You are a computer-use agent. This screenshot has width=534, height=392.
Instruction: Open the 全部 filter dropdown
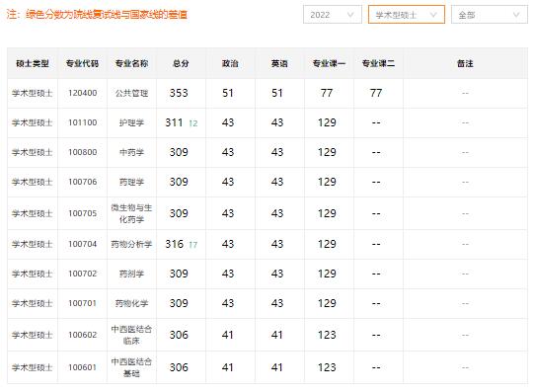(x=490, y=15)
